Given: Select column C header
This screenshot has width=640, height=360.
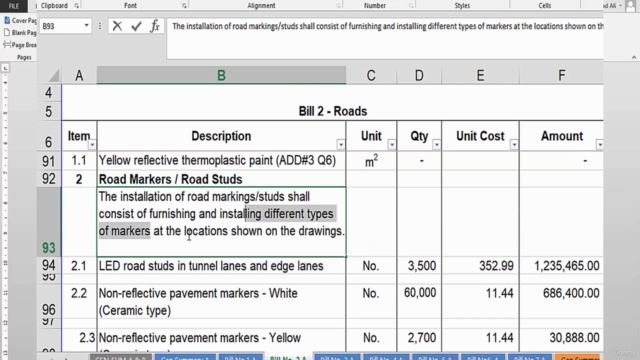Looking at the screenshot, I should (371, 76).
